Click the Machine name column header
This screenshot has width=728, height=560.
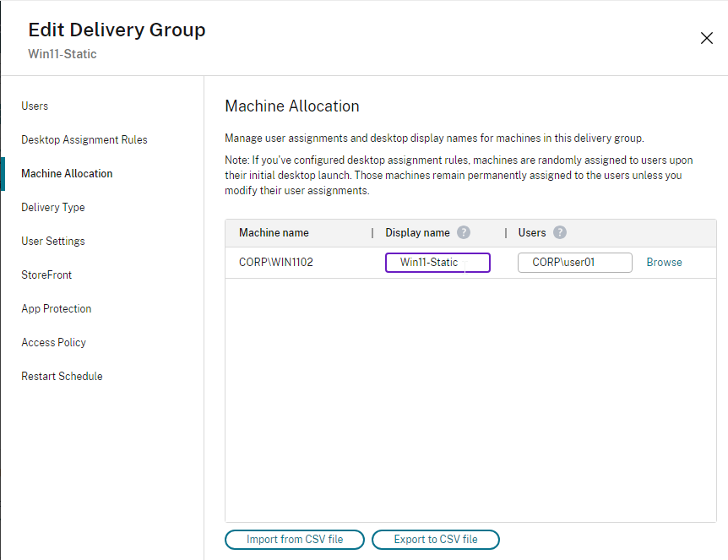(274, 233)
